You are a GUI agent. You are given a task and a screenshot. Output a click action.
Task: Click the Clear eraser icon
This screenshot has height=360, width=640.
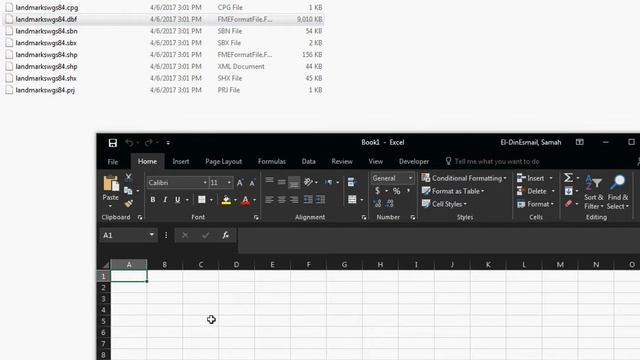[x=569, y=203]
